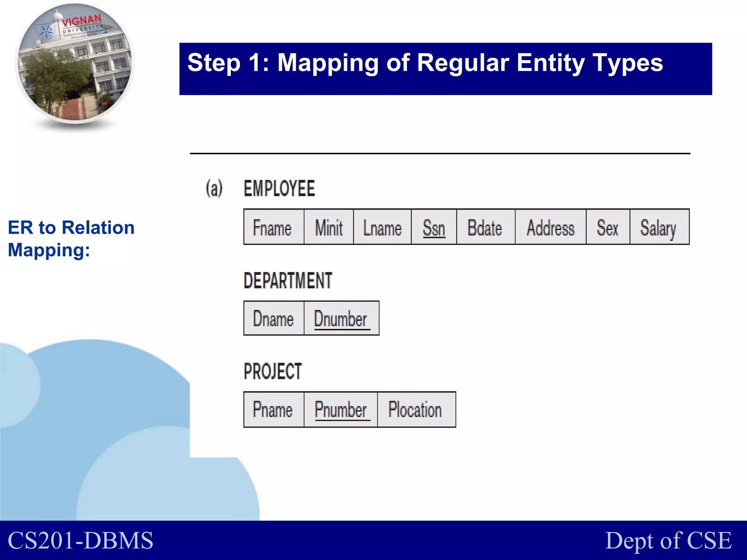Select the Salary cell in EMPLOYEE

[659, 227]
